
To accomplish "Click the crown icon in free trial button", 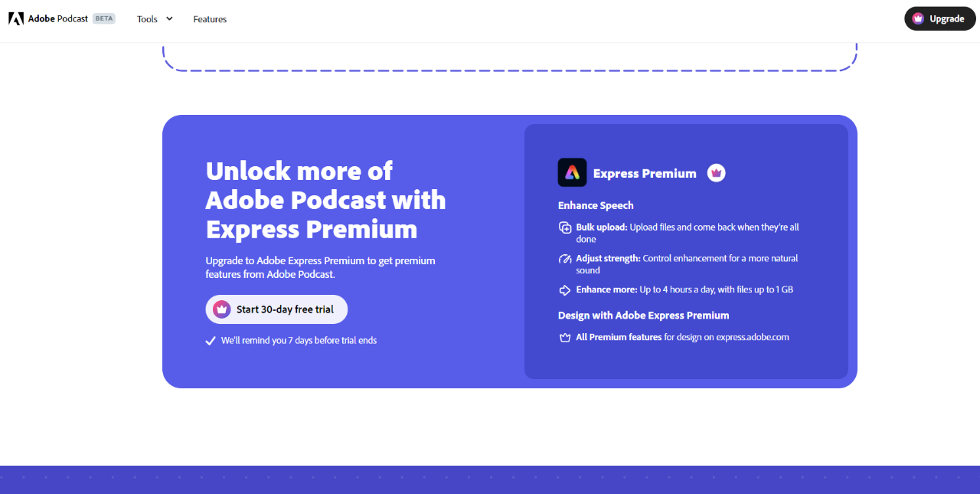I will pos(222,309).
